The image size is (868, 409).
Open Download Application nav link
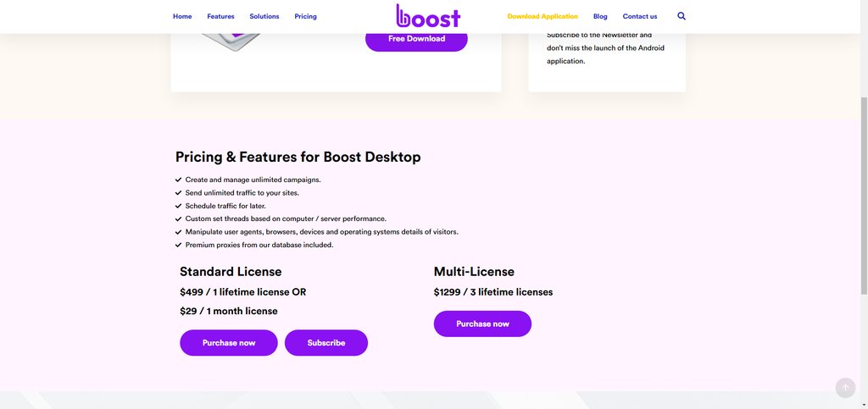(x=542, y=17)
